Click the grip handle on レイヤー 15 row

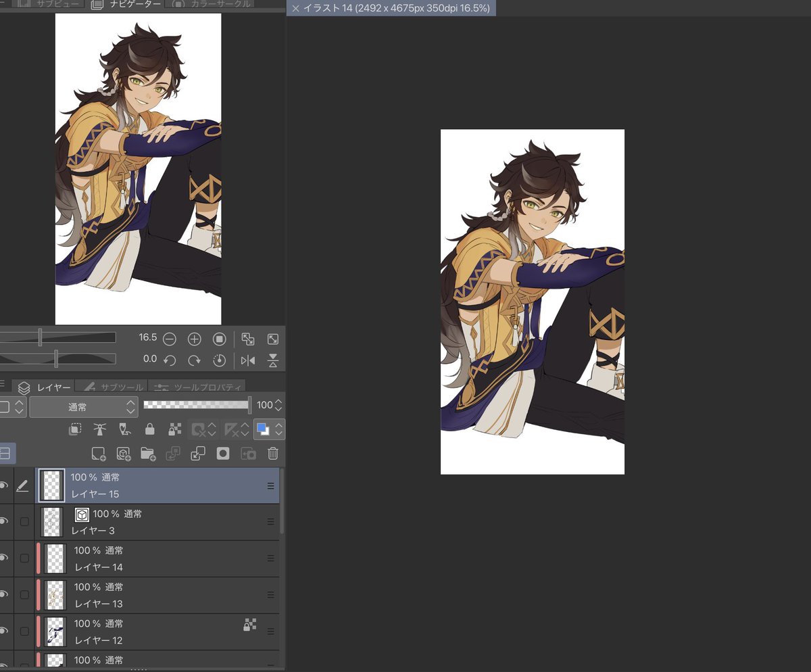click(x=270, y=485)
